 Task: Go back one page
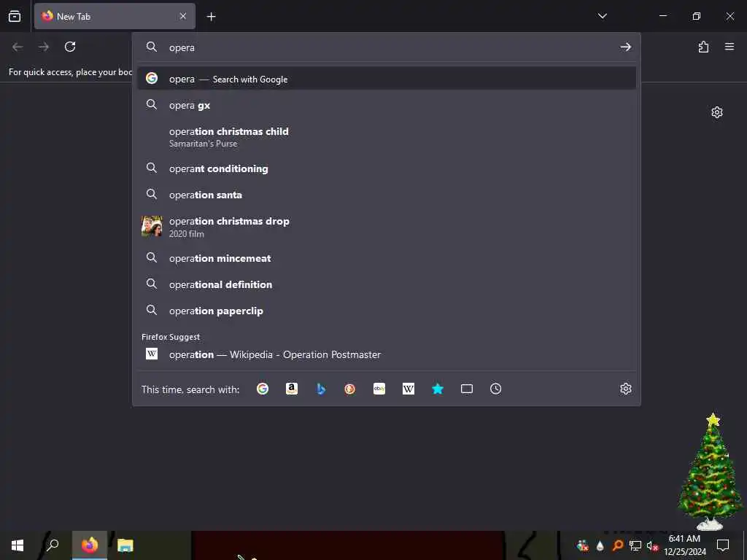click(18, 47)
